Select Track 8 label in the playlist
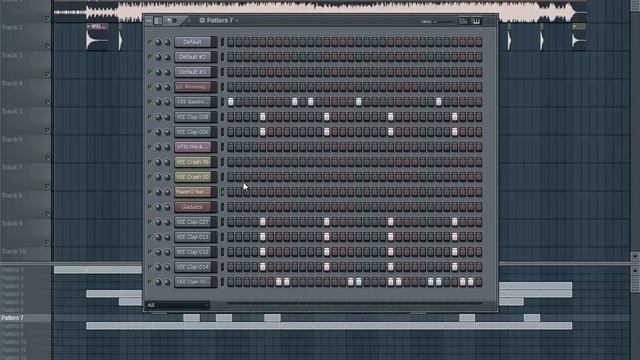Image resolution: width=640 pixels, height=360 pixels. pyautogui.click(x=12, y=196)
